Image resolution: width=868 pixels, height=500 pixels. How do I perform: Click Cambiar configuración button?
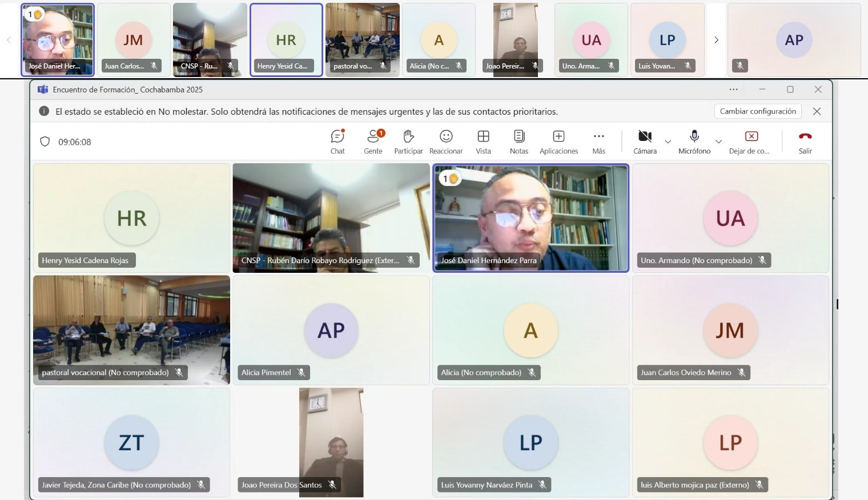coord(757,111)
